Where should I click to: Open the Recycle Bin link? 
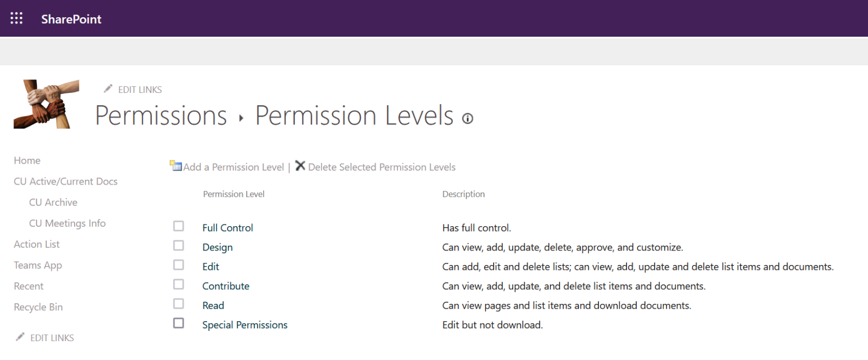(38, 307)
